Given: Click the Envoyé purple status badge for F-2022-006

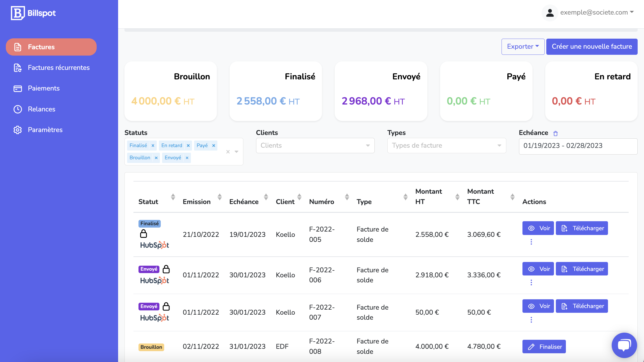Looking at the screenshot, I should click(149, 269).
